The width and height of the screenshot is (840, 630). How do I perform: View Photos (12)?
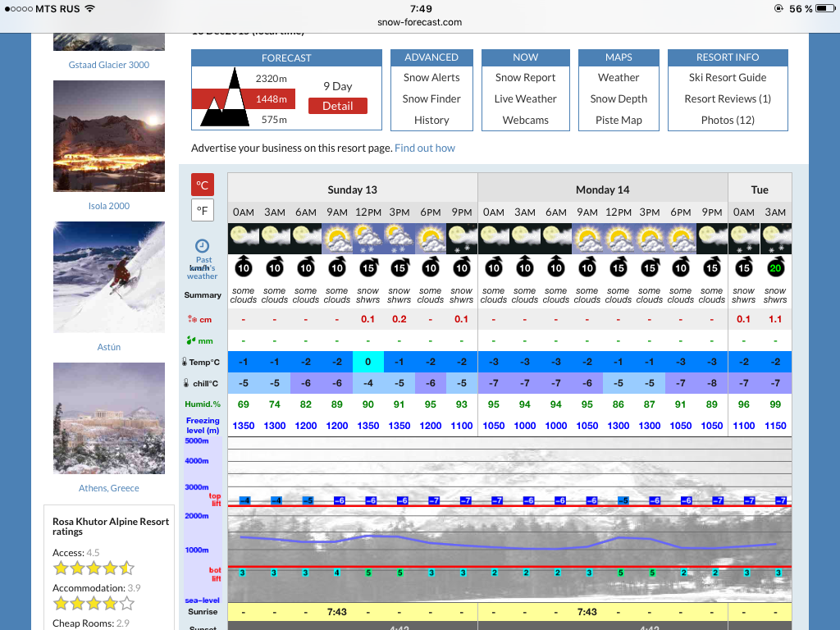728,120
